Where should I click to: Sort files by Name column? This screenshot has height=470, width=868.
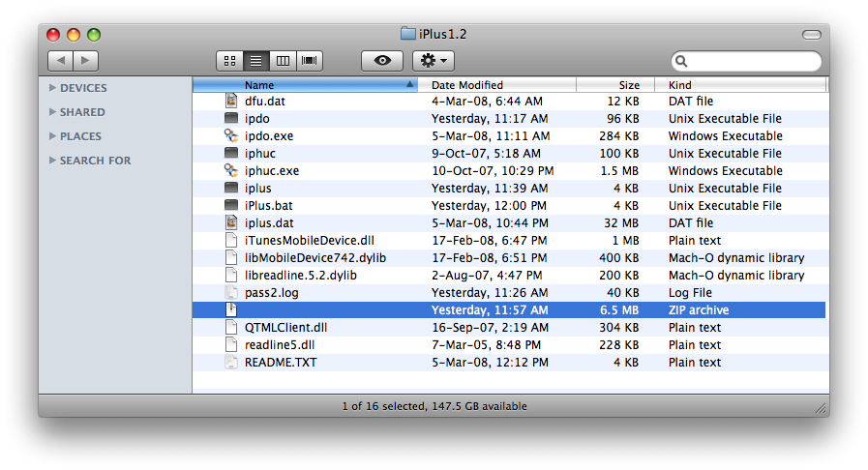tap(305, 85)
